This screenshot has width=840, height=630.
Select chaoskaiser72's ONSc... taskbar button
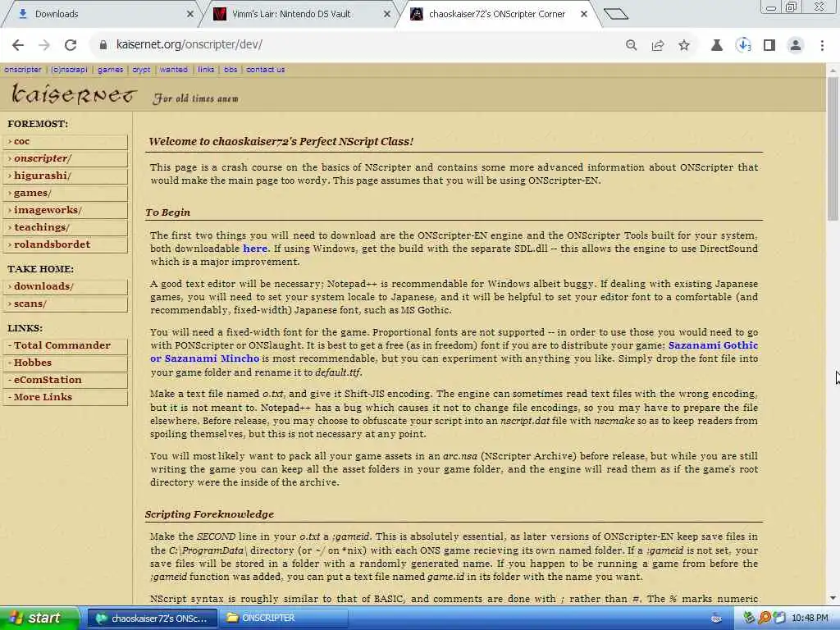click(x=152, y=619)
